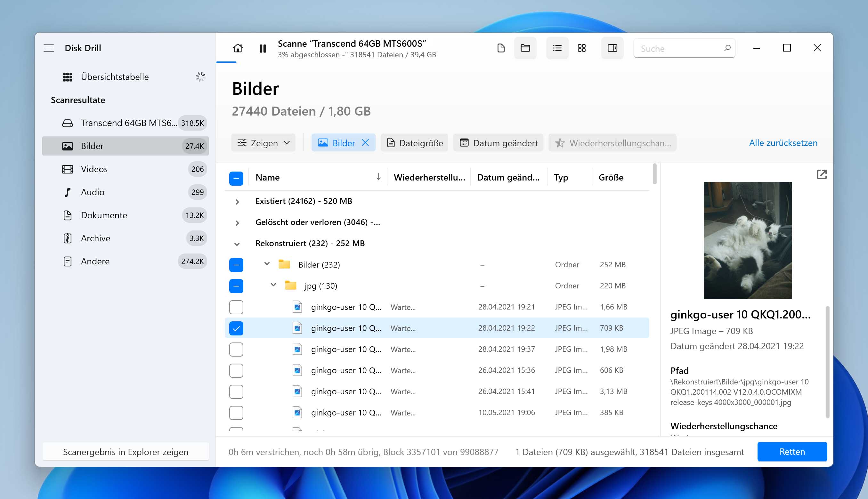Expand the Existiert (24162) group
This screenshot has width=868, height=499.
click(x=237, y=202)
